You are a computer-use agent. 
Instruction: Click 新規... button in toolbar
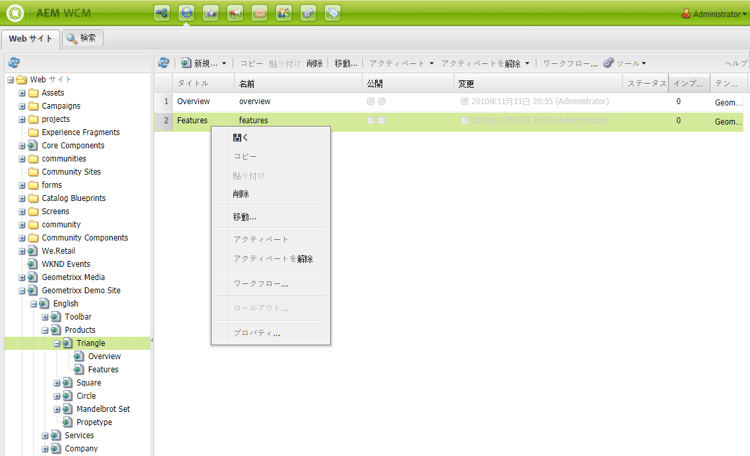point(200,63)
